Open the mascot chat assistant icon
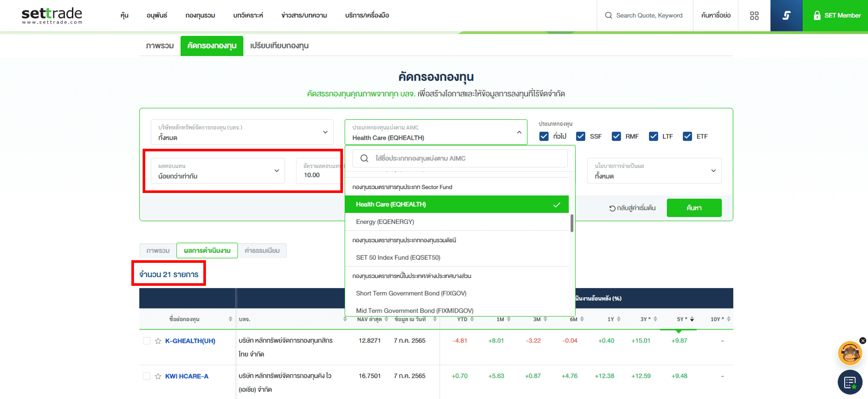This screenshot has width=868, height=399. [849, 353]
